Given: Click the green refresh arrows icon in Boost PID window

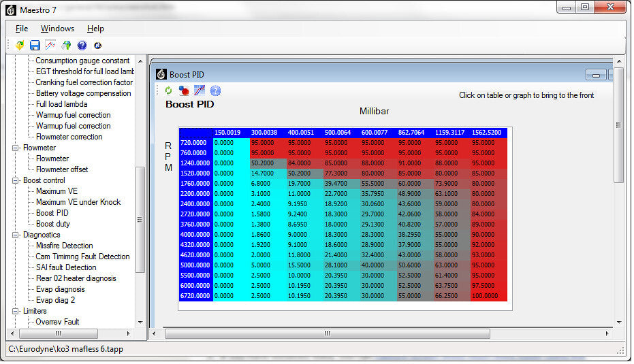Looking at the screenshot, I should [x=168, y=90].
